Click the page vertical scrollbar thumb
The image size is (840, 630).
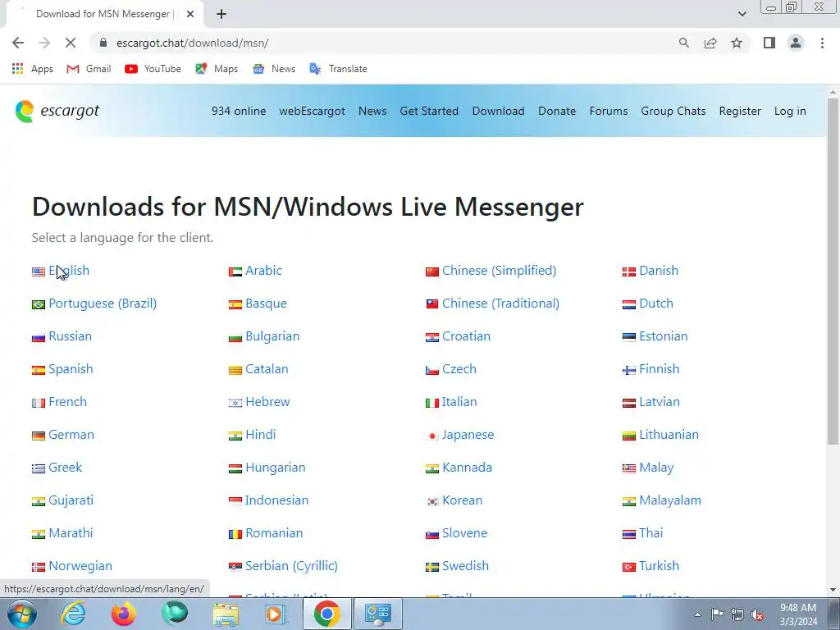tap(833, 271)
